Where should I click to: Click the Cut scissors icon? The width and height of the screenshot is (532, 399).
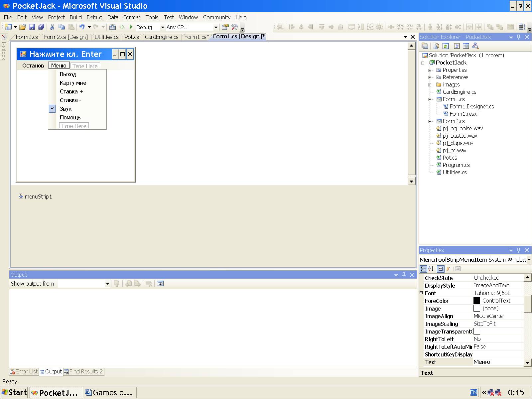click(52, 27)
